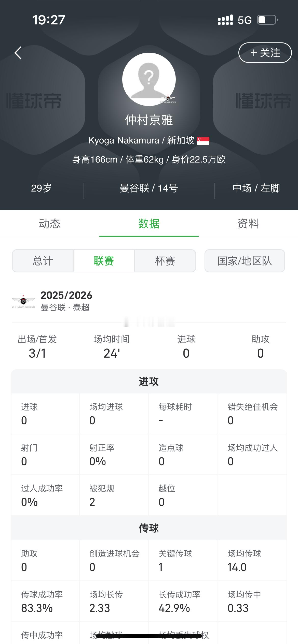Tap the club badge on avatar

pos(168,99)
